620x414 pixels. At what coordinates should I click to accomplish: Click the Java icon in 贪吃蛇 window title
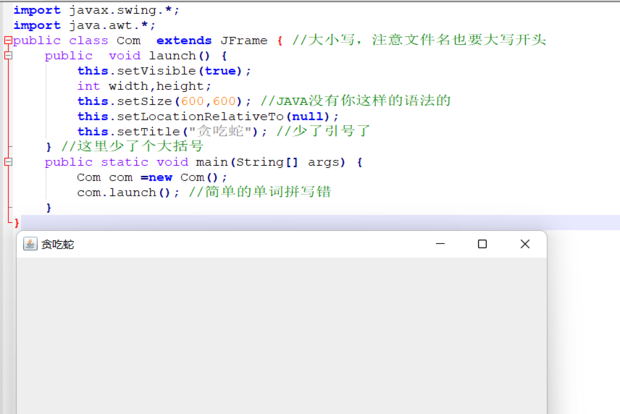click(30, 244)
